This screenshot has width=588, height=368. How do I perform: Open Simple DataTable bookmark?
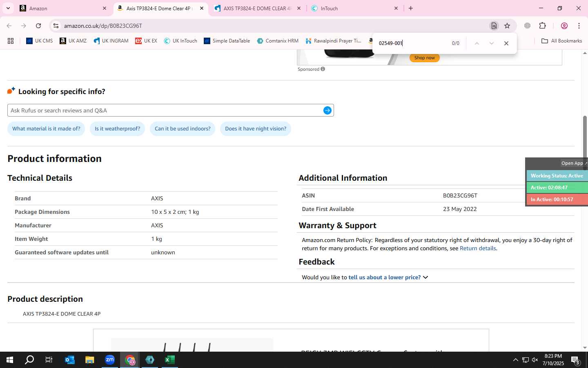coord(227,41)
